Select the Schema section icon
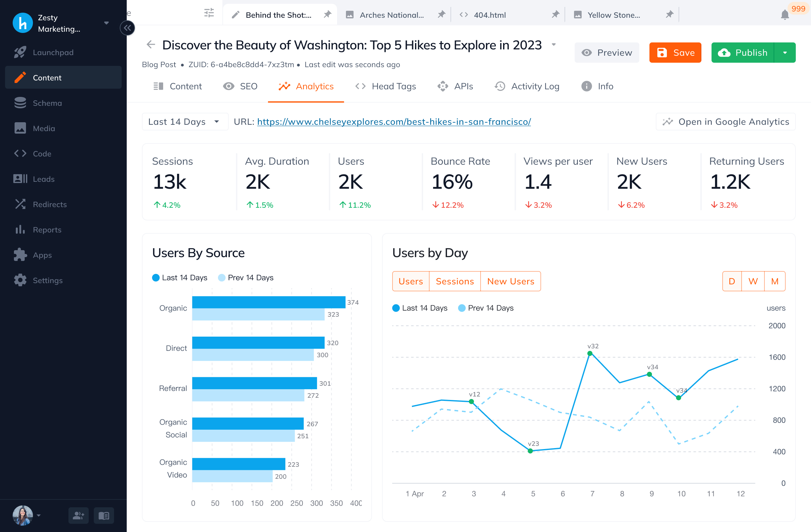The width and height of the screenshot is (811, 532). (21, 103)
